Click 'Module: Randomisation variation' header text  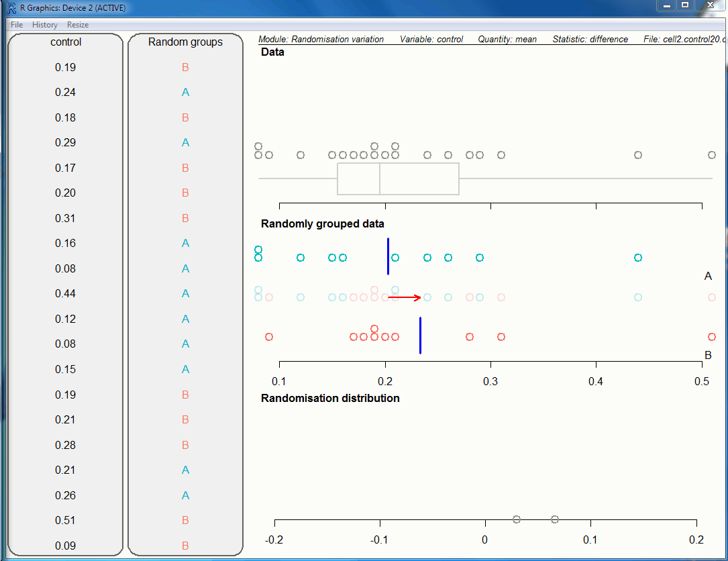coord(321,40)
